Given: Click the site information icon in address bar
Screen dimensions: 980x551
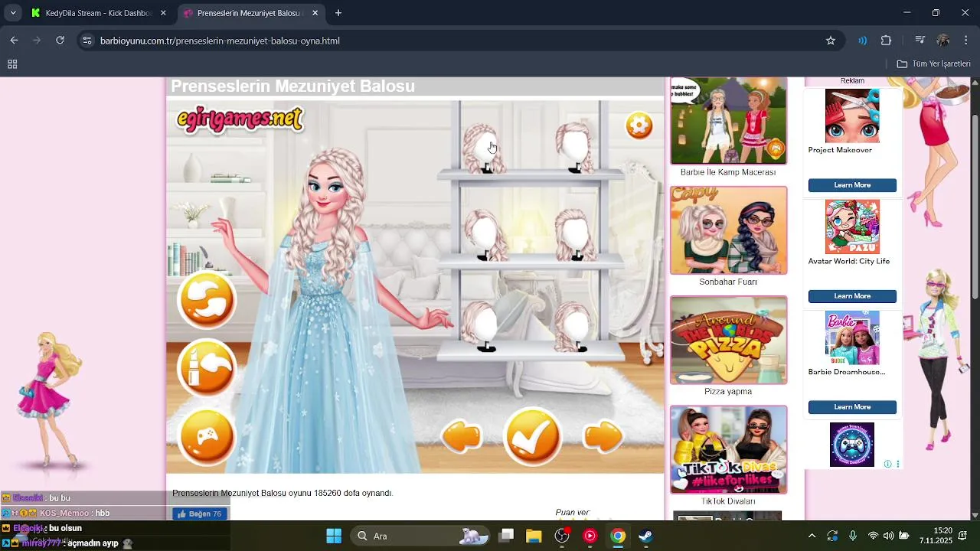Looking at the screenshot, I should point(87,41).
